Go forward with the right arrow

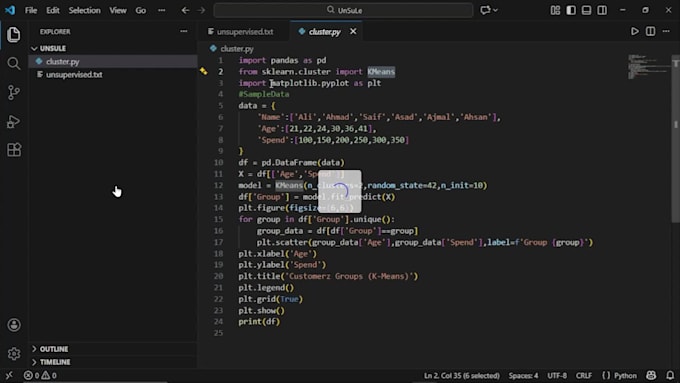tap(201, 10)
